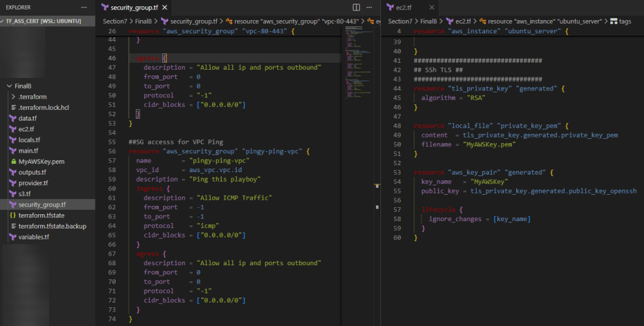Open provider.tf in the file tree
The image size is (644, 326).
pos(33,183)
